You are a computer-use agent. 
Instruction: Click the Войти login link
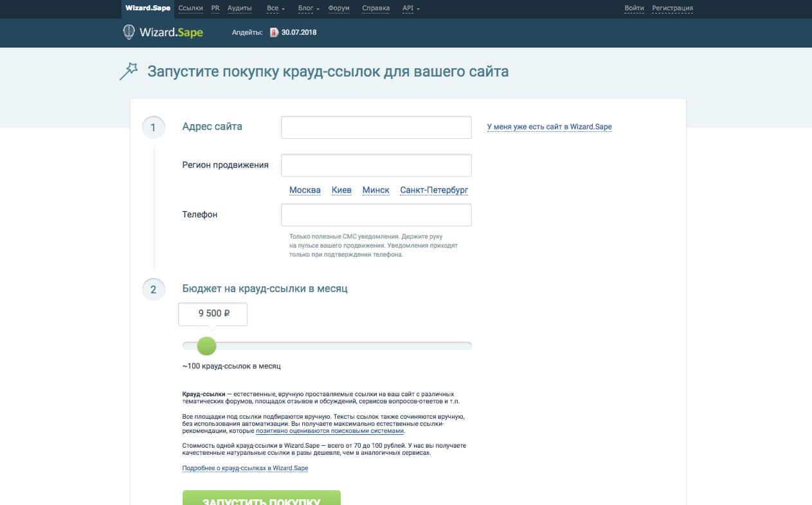point(634,8)
